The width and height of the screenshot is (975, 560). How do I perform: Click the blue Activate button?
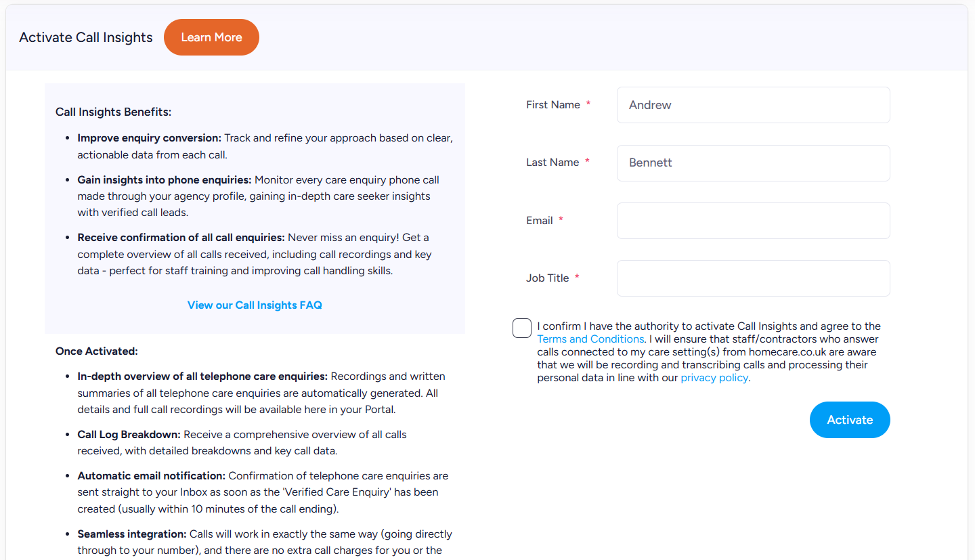point(850,420)
